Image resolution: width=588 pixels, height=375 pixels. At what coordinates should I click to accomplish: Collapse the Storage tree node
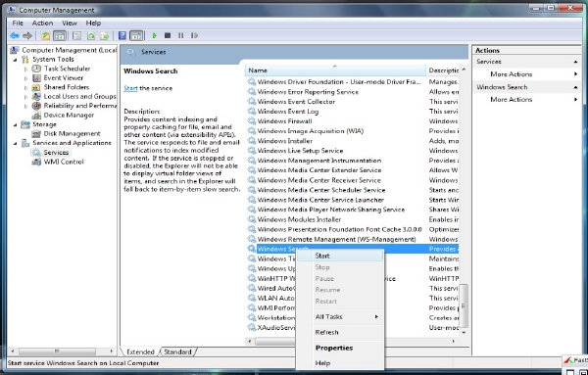pyautogui.click(x=16, y=124)
